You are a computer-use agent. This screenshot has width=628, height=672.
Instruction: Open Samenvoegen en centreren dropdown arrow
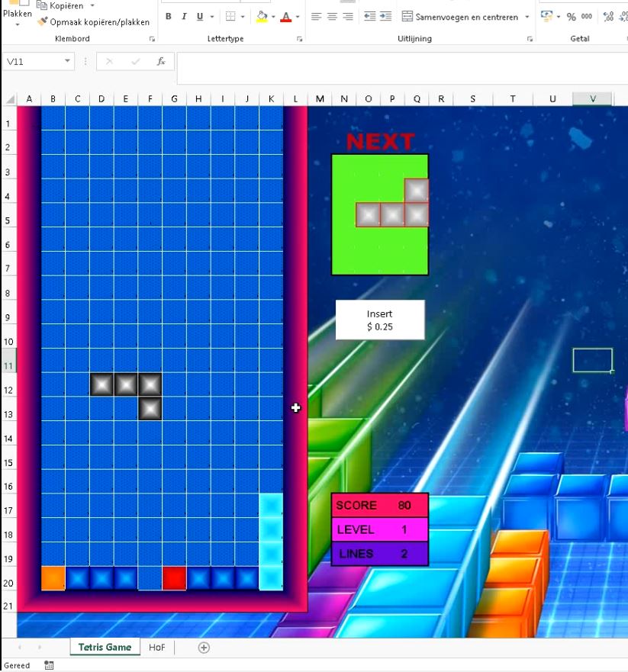[527, 17]
